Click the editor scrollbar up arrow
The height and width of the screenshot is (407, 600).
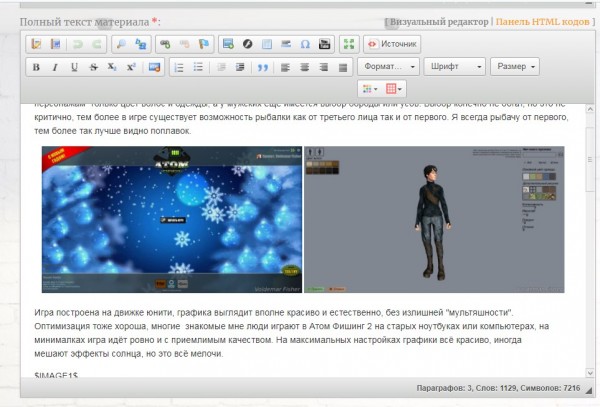tap(590, 109)
